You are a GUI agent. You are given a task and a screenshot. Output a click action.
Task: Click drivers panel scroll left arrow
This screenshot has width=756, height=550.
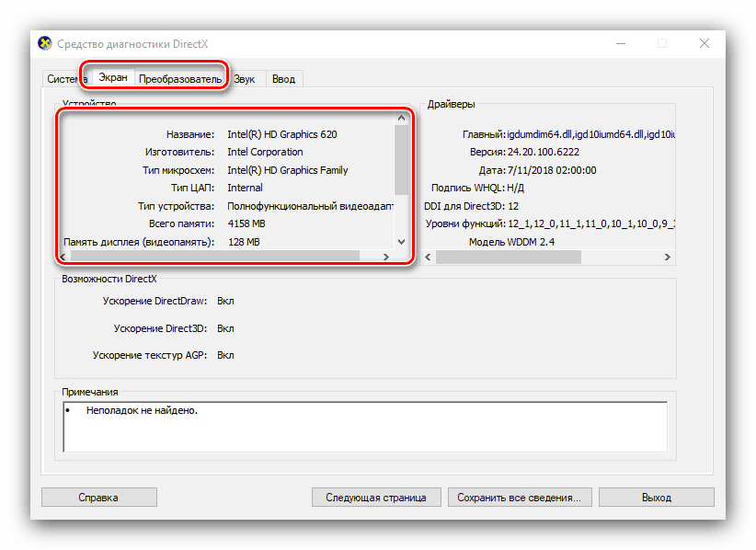point(428,257)
